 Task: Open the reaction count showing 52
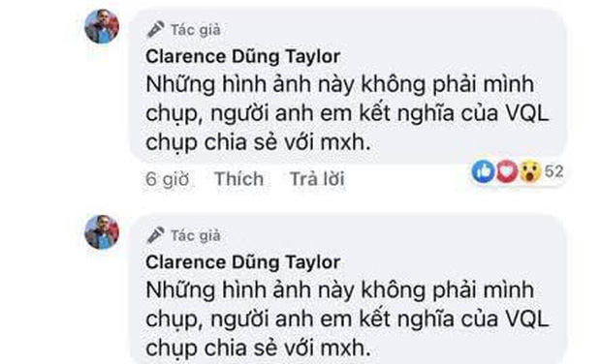pos(554,171)
